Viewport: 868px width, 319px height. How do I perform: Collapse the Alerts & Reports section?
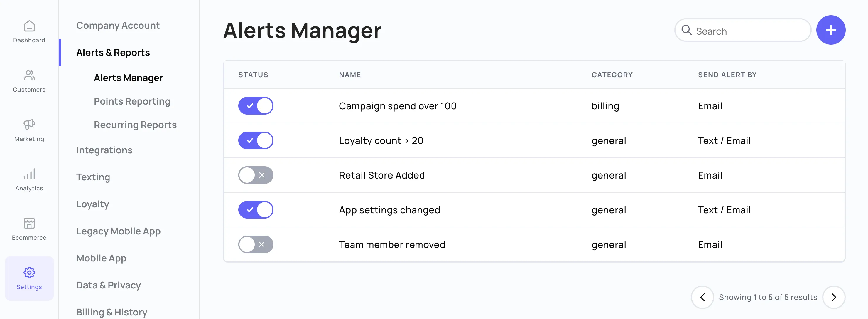(113, 53)
